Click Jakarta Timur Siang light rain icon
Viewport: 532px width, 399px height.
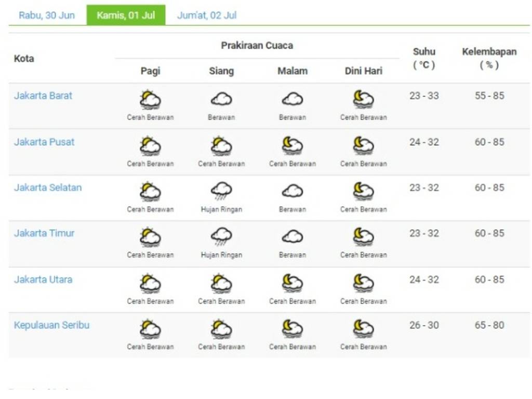tap(221, 237)
